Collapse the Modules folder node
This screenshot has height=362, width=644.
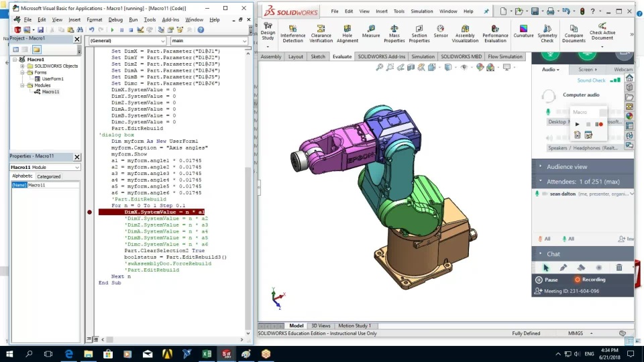click(x=23, y=85)
